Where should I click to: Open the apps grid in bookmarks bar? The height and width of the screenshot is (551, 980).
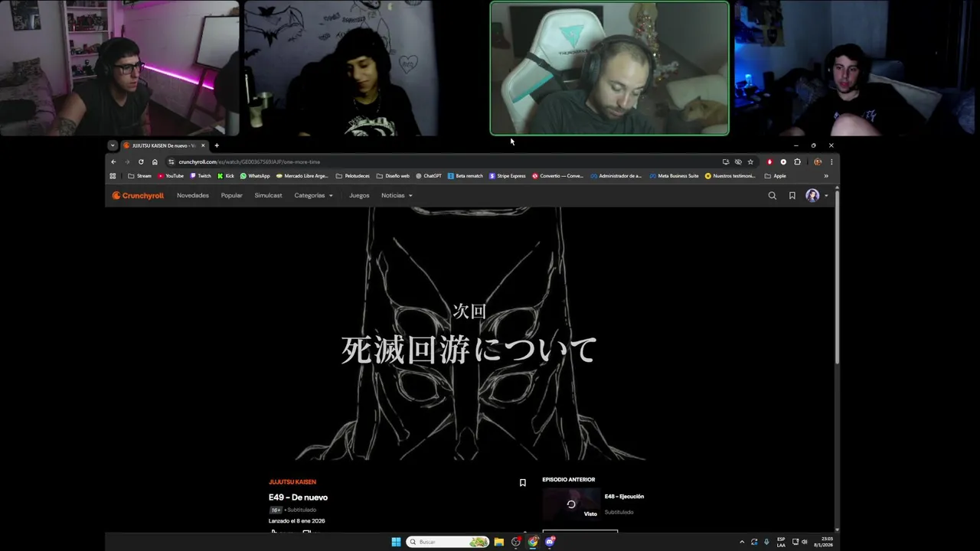[113, 176]
